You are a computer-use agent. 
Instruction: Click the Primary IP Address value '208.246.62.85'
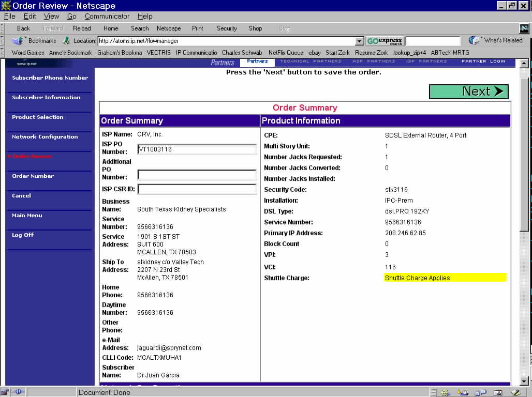[x=405, y=233]
